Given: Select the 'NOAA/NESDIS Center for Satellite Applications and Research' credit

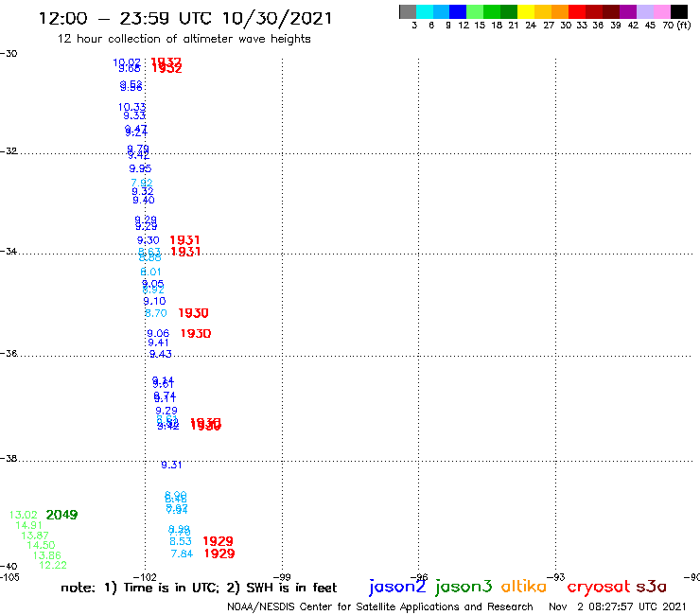Looking at the screenshot, I should (380, 607).
